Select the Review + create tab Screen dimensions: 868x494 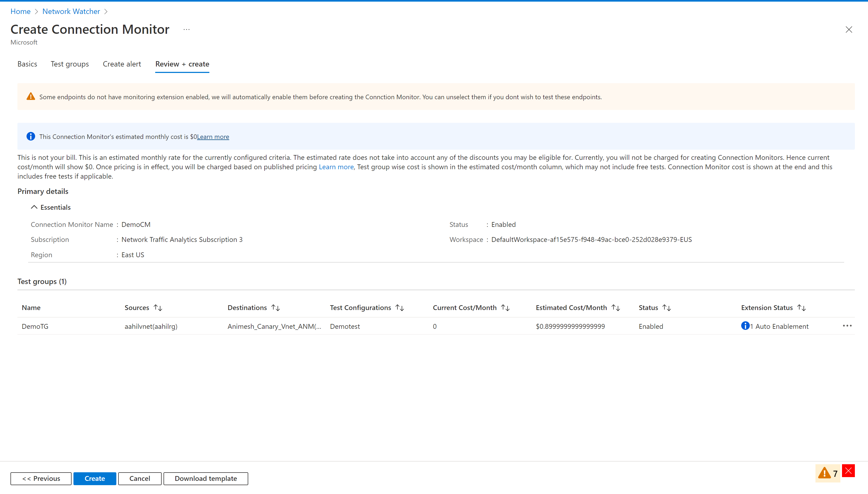pyautogui.click(x=182, y=64)
